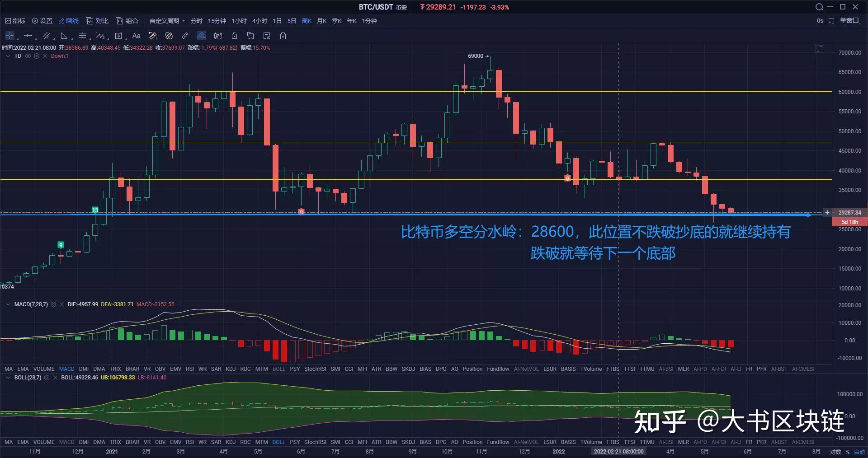Switch to the 月K monthly candle tab
868x458 pixels.
pyautogui.click(x=321, y=21)
